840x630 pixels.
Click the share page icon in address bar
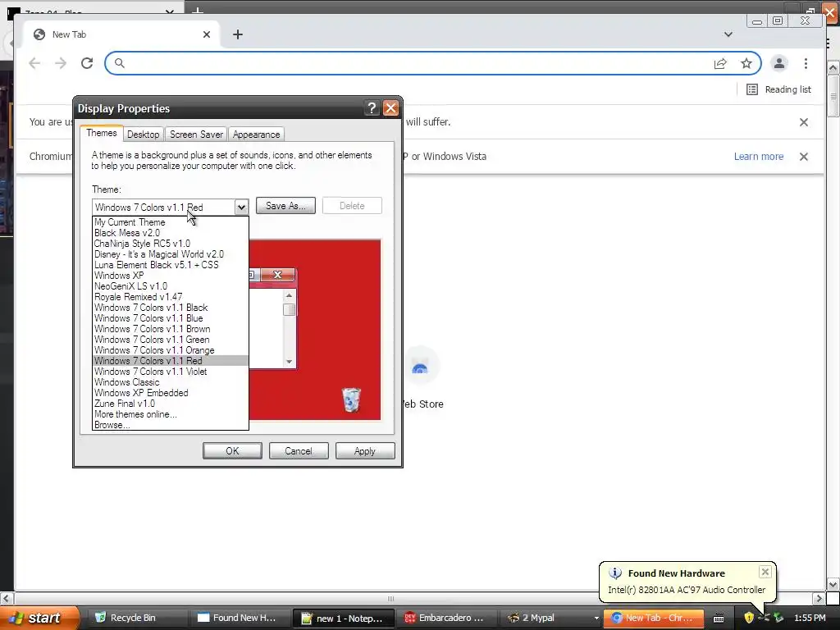click(720, 63)
